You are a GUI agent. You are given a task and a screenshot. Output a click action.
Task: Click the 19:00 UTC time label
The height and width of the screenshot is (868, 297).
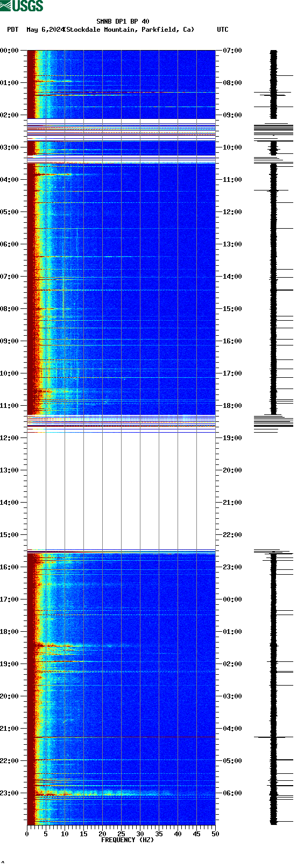[x=232, y=438]
